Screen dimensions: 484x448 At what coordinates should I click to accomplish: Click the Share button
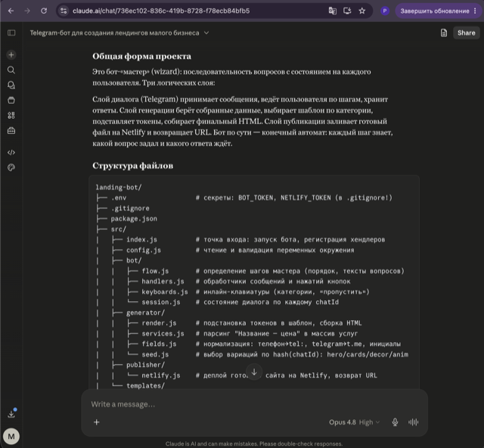tap(466, 33)
